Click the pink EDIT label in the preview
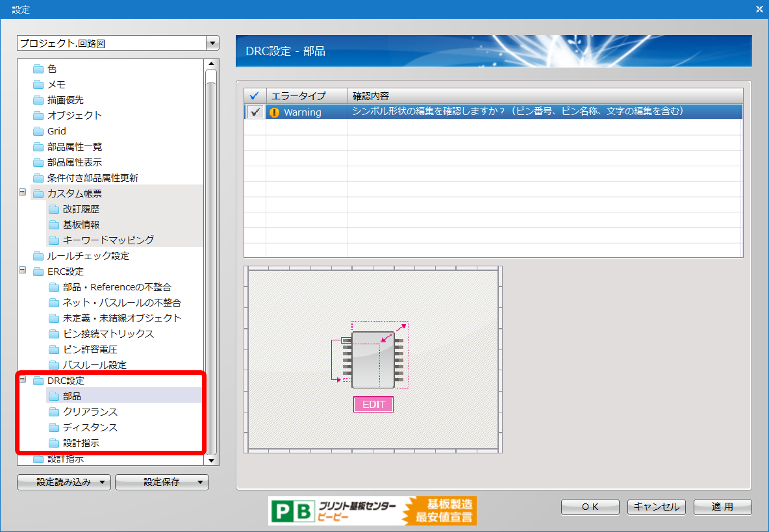The height and width of the screenshot is (532, 769). tap(373, 405)
